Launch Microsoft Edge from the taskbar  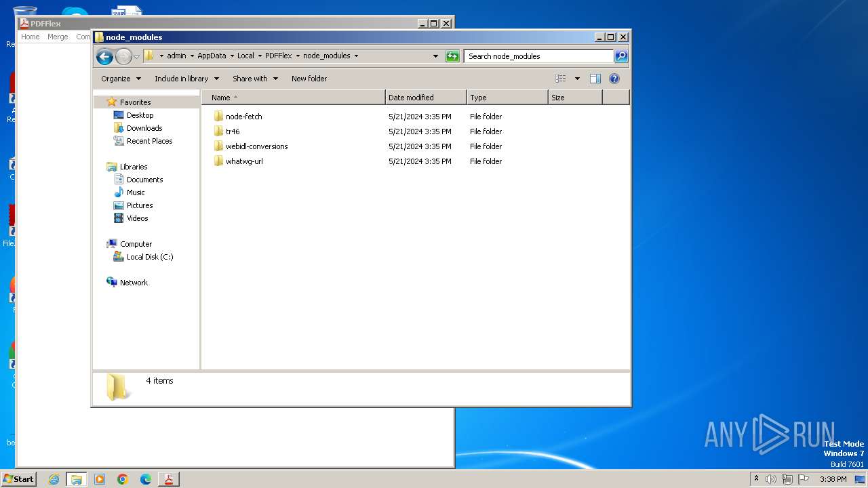[x=146, y=479]
